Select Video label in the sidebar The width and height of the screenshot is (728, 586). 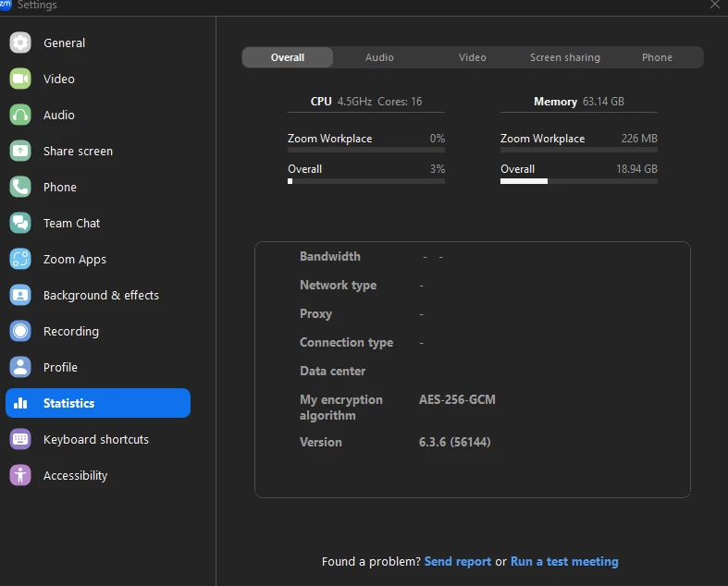click(x=59, y=79)
